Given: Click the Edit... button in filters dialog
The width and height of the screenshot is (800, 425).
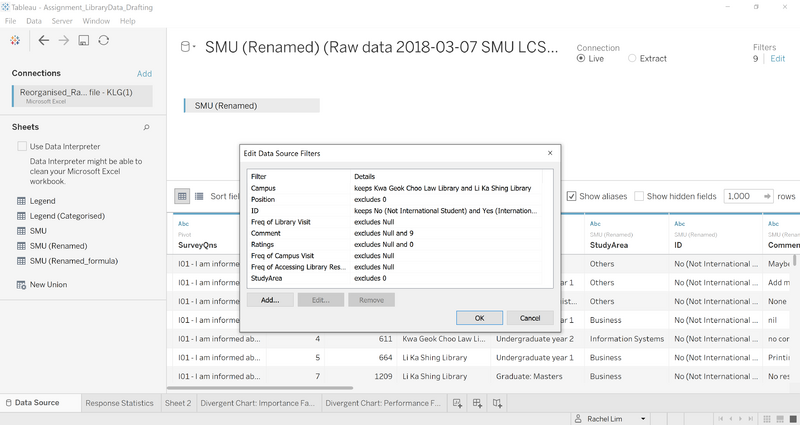Looking at the screenshot, I should (x=321, y=300).
